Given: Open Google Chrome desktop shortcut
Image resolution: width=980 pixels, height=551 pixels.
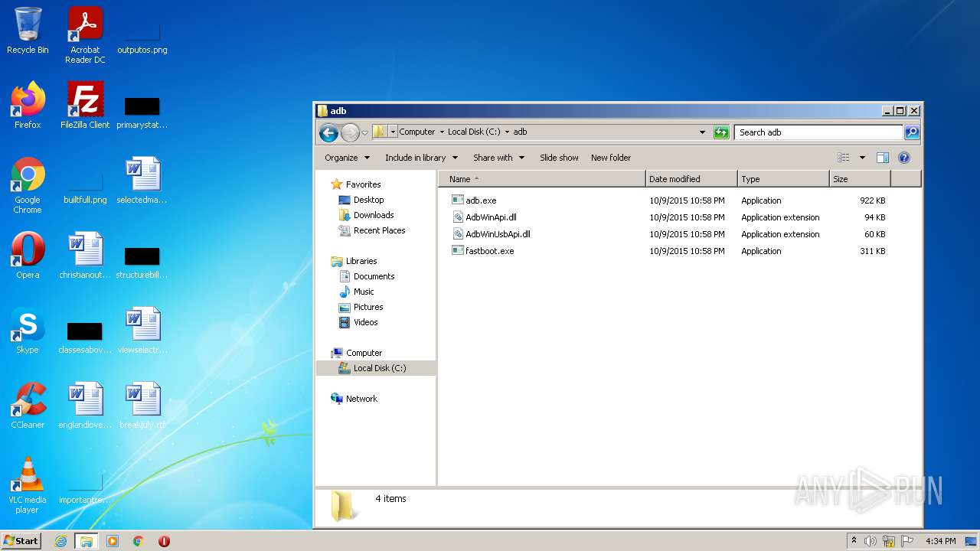Looking at the screenshot, I should [28, 185].
